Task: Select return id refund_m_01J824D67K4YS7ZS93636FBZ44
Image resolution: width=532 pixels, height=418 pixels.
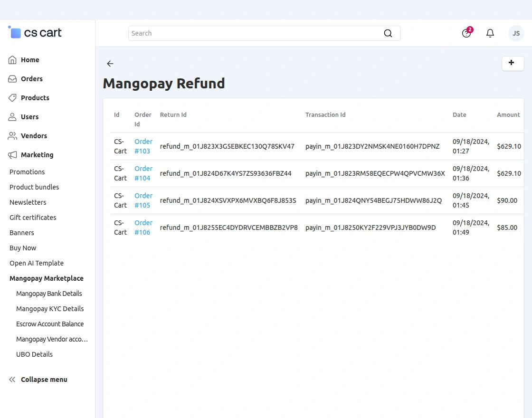Action: coord(226,173)
